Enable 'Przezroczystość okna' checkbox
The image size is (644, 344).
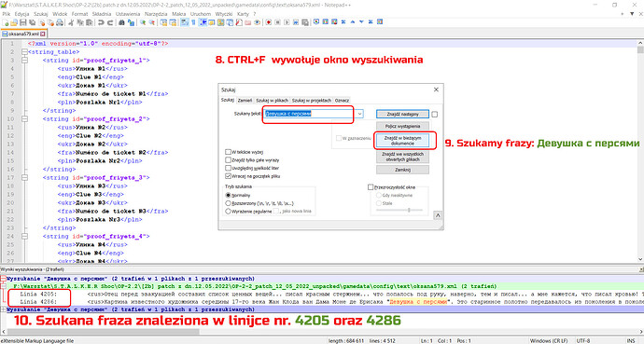pyautogui.click(x=371, y=187)
